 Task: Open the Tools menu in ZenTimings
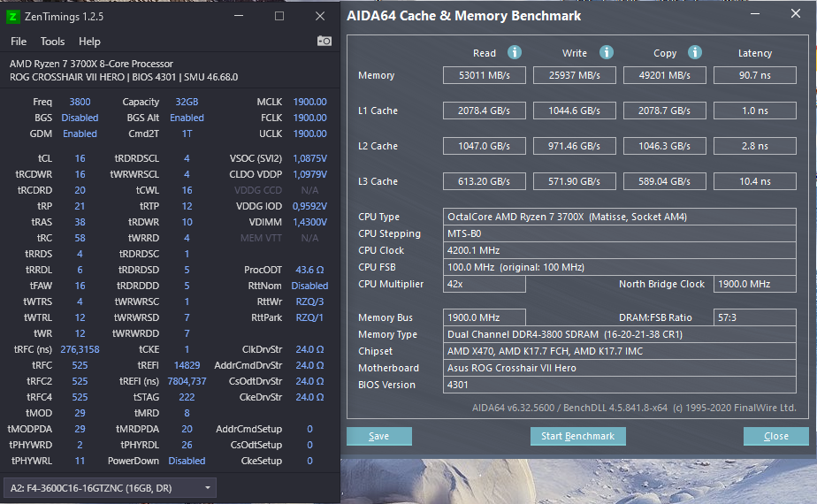click(52, 42)
